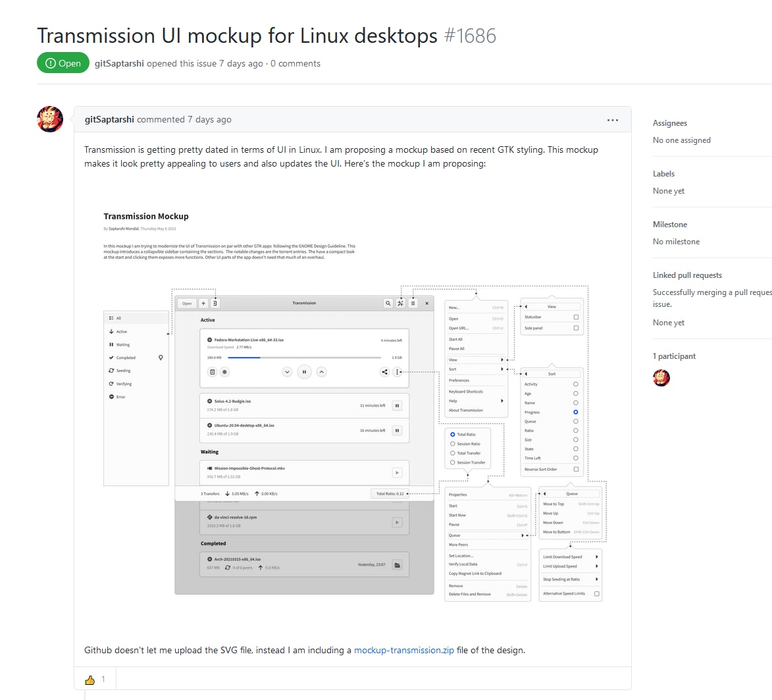Toggle the Statusbar checkbox in View panel

tap(576, 317)
